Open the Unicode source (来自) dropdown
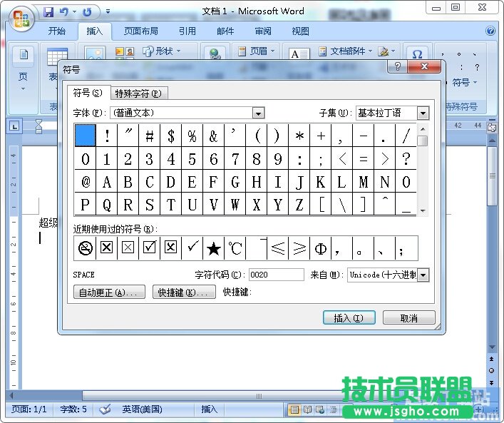504x423 pixels. pos(423,275)
